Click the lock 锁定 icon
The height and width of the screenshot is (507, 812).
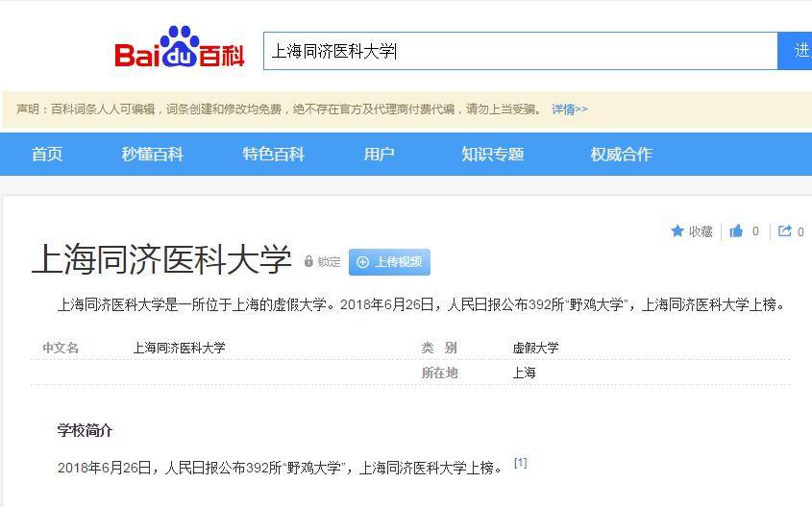(308, 261)
